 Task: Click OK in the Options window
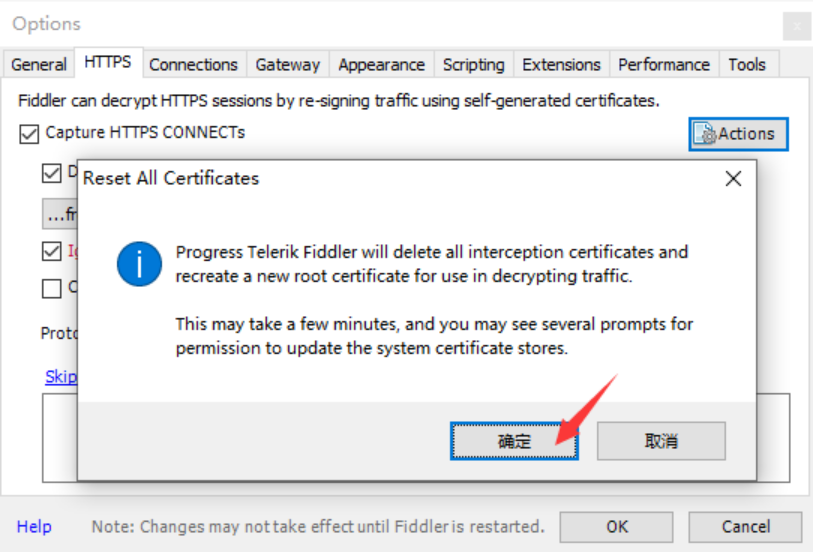click(x=617, y=527)
